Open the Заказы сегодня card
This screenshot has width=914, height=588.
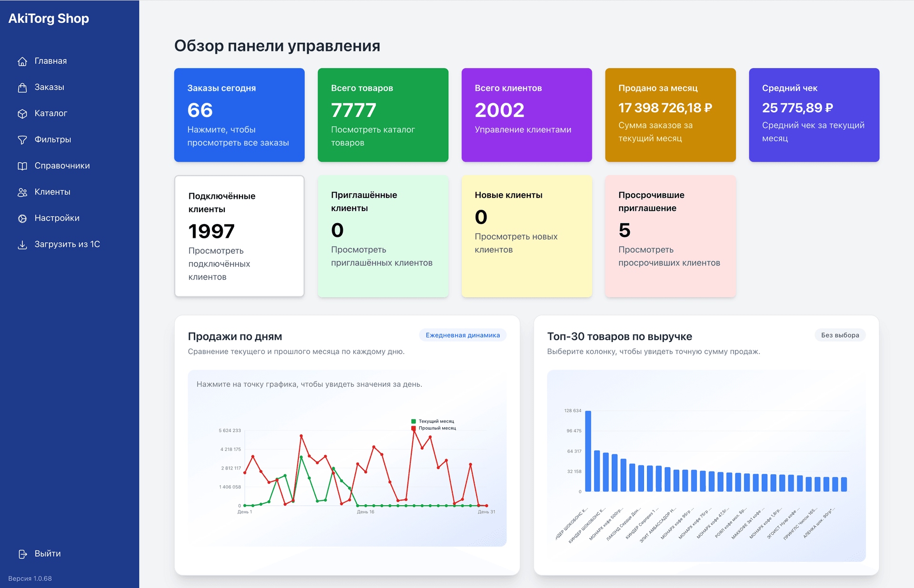[x=239, y=115]
